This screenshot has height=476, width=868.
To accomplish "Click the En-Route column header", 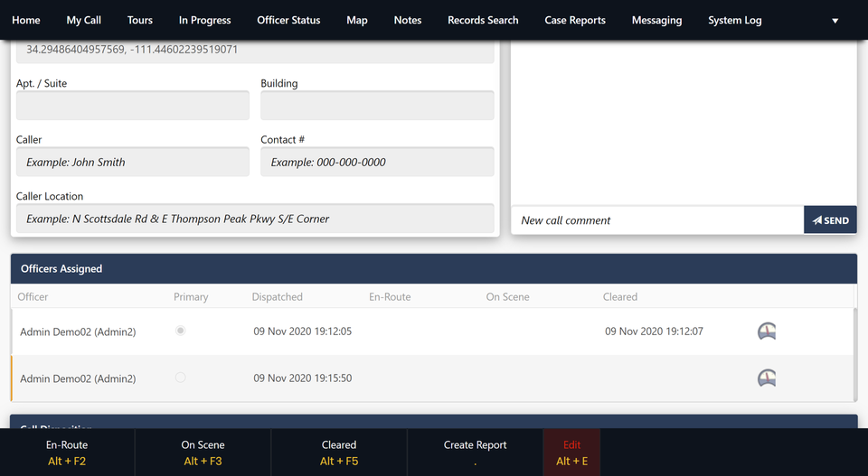I will (391, 297).
